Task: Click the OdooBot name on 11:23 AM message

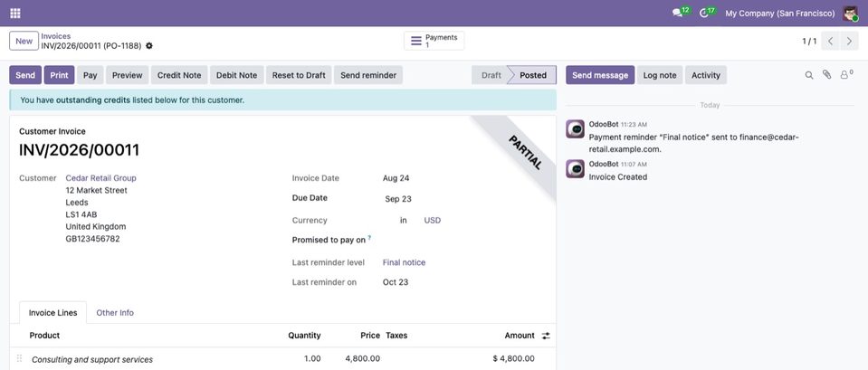Action: click(x=604, y=125)
